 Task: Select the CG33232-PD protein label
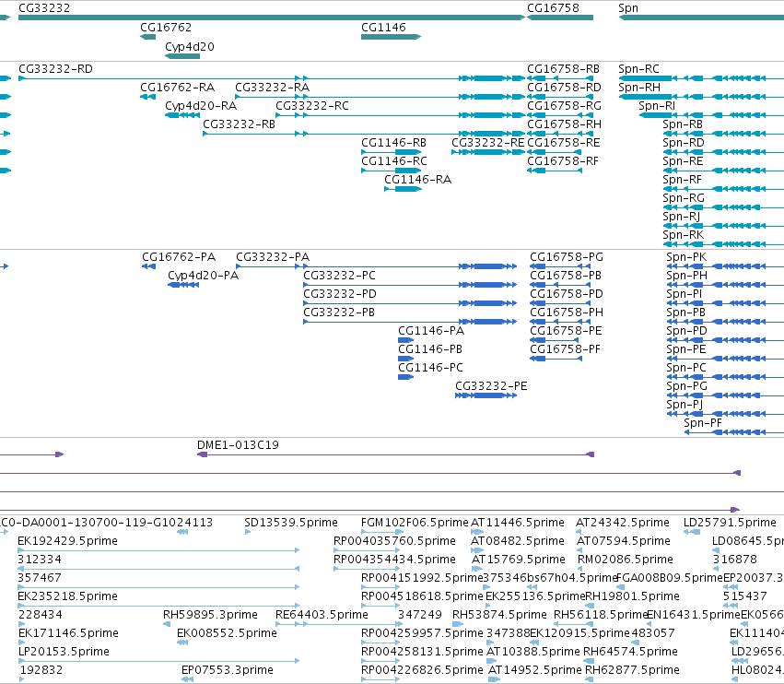tap(340, 294)
